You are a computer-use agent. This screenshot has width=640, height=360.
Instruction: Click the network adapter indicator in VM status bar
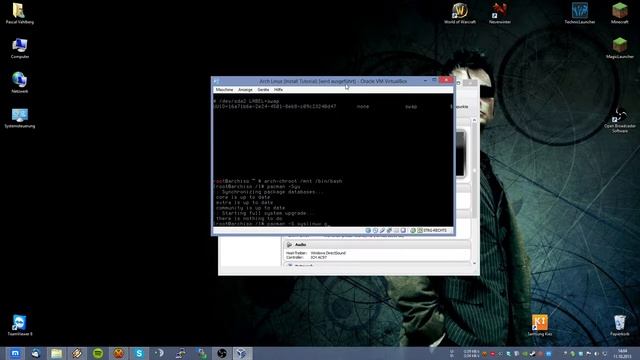click(389, 231)
